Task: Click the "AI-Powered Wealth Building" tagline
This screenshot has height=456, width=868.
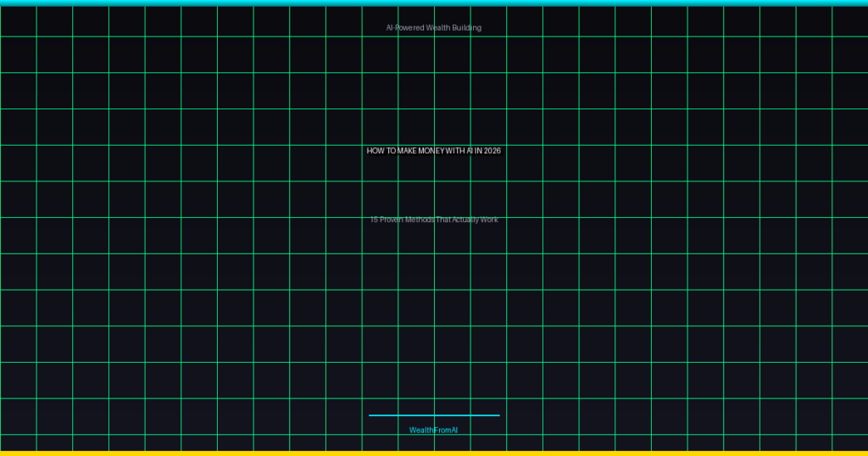Action: (x=433, y=28)
